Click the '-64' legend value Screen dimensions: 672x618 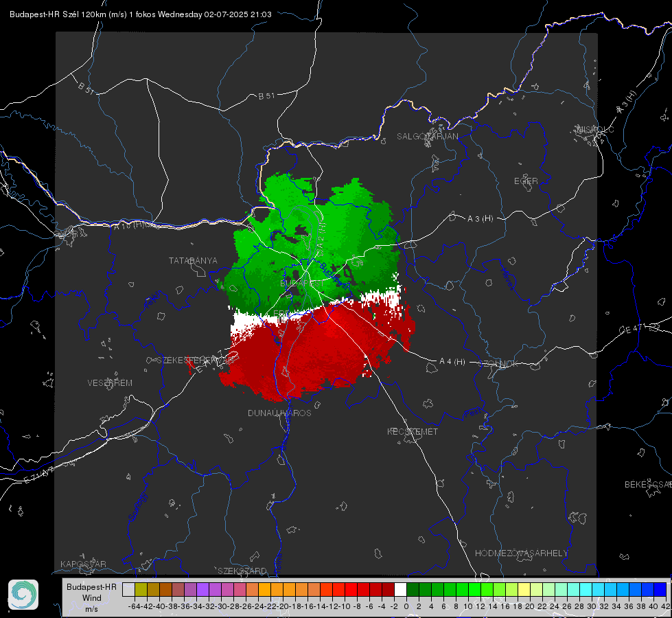coord(134,606)
